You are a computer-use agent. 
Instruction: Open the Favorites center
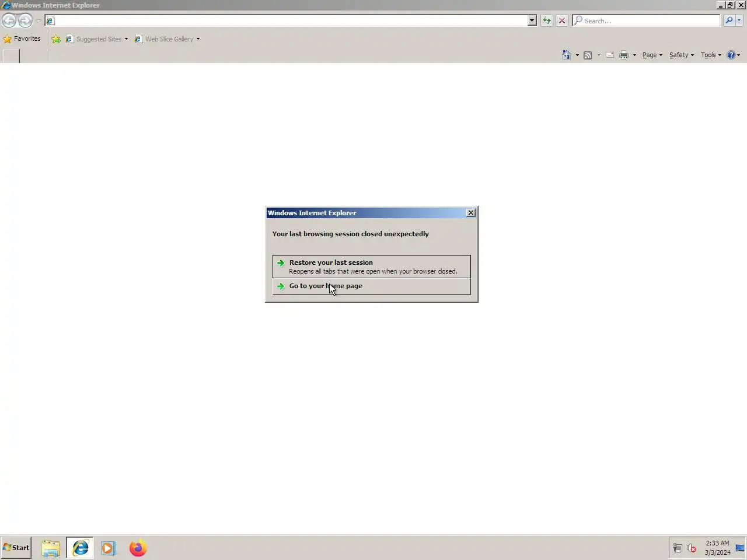22,39
